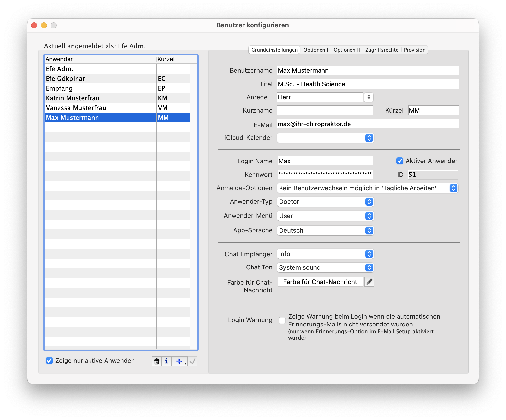This screenshot has height=420, width=506.
Task: Click the grey checkmark confirm icon
Action: tap(193, 361)
